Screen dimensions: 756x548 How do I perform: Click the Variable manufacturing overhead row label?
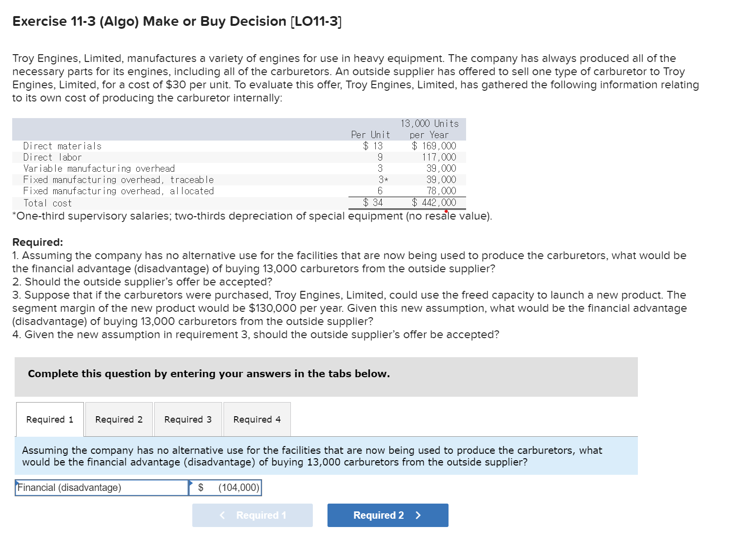click(x=99, y=168)
